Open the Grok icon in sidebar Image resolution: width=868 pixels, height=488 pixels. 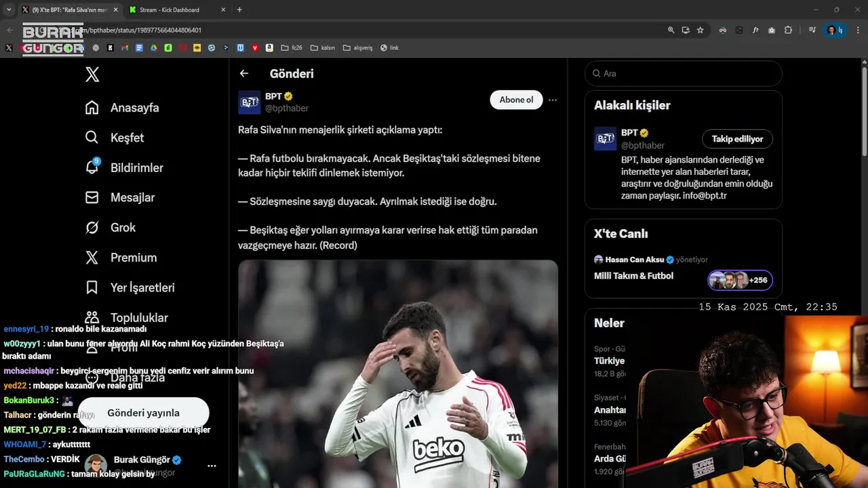pos(92,228)
